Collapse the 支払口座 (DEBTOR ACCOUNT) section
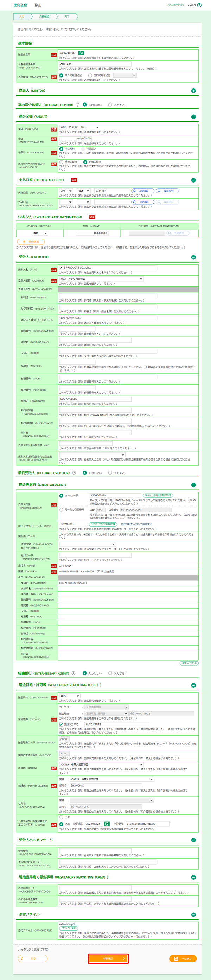 click(193, 180)
